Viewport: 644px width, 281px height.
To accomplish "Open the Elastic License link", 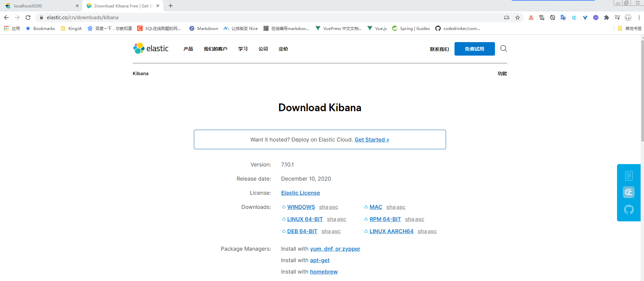I will pyautogui.click(x=300, y=193).
